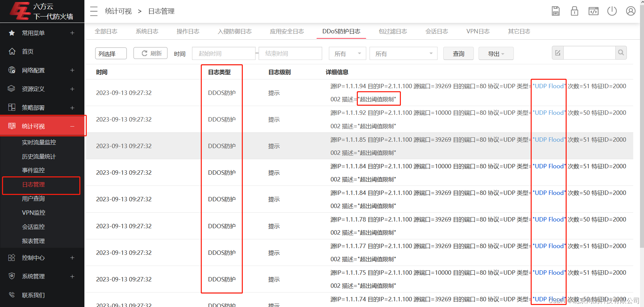Screen dimensions: 644x307
Task: Click the 列选择 button
Action: coord(111,54)
